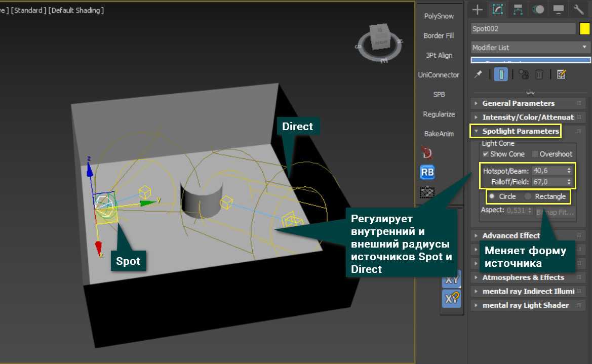Uncheck the Show Cone checkbox
This screenshot has width=592, height=364.
(486, 154)
